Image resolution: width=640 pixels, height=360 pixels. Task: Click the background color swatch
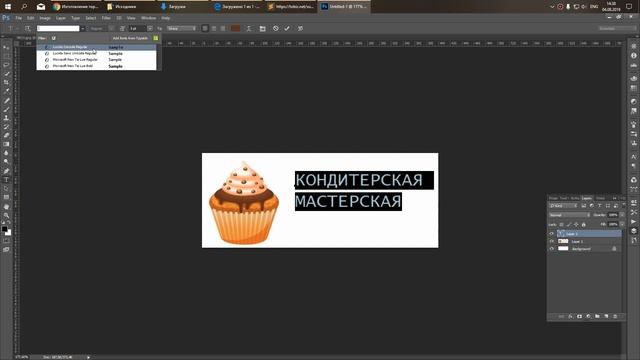(9, 233)
